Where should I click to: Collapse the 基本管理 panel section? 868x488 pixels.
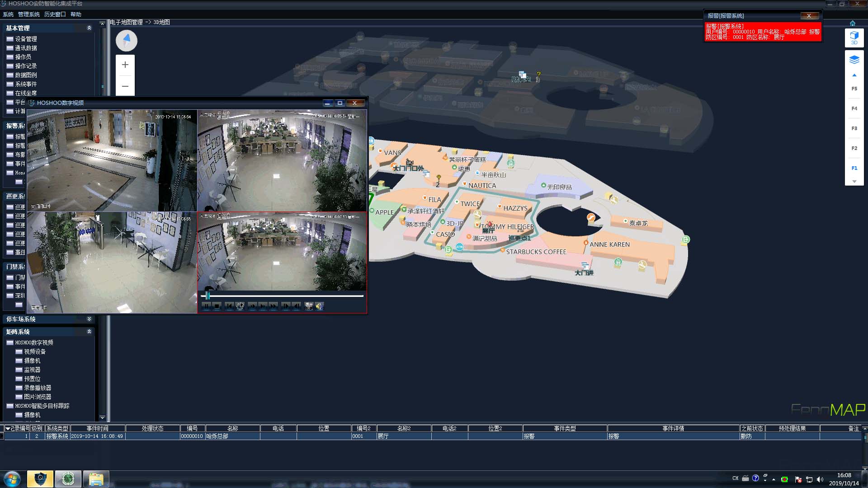coord(89,28)
